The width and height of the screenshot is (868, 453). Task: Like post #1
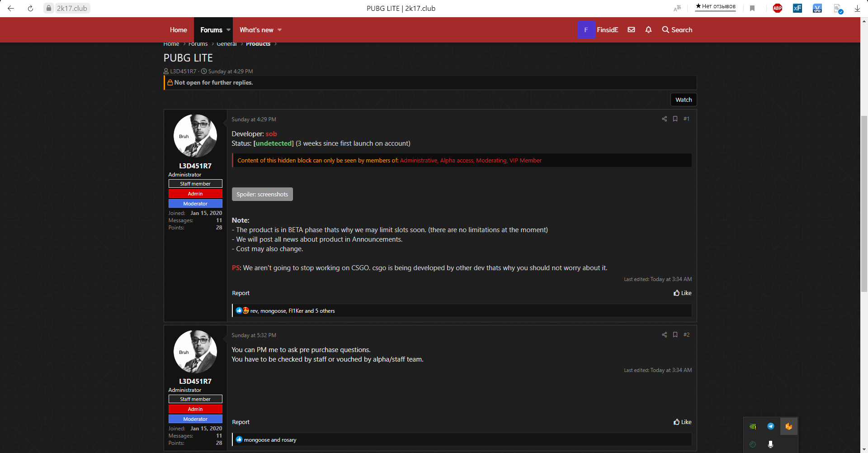coord(683,293)
